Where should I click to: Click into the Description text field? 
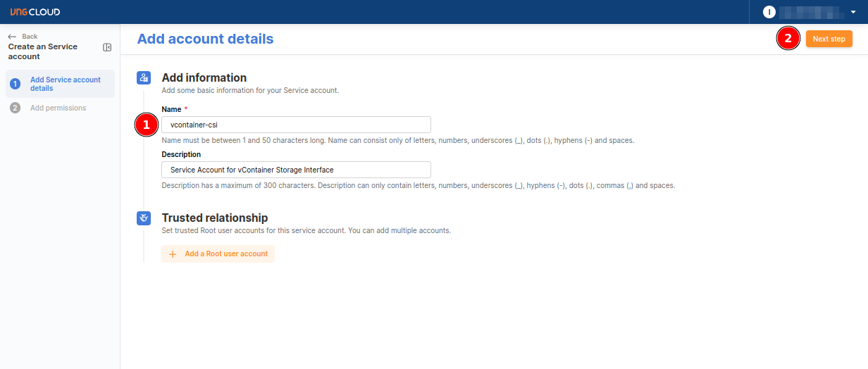(x=296, y=170)
